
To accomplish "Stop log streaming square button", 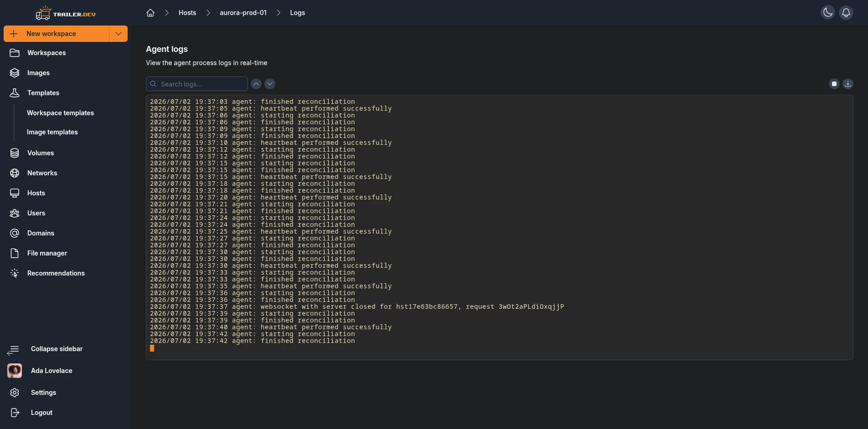I will [834, 84].
